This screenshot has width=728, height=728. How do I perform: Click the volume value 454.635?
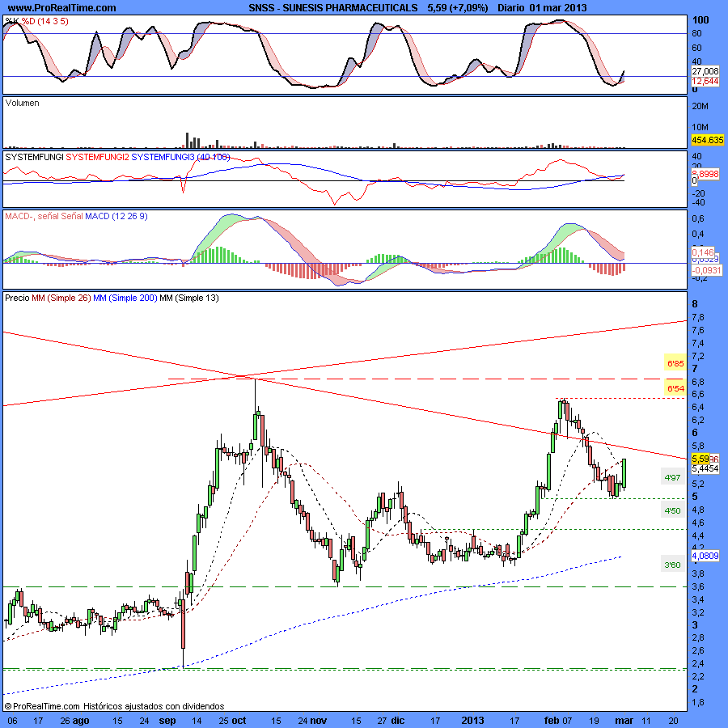coord(708,140)
